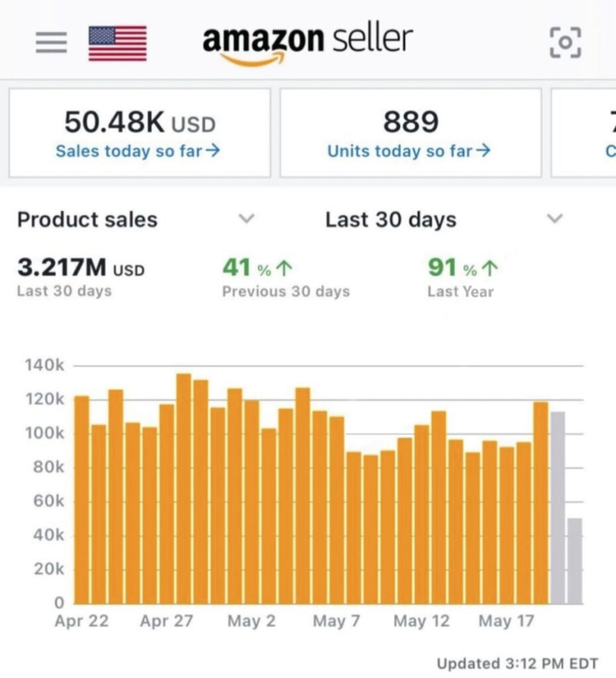This screenshot has height=678, width=616.
Task: Expand the Product sales metric dropdown
Action: (246, 219)
